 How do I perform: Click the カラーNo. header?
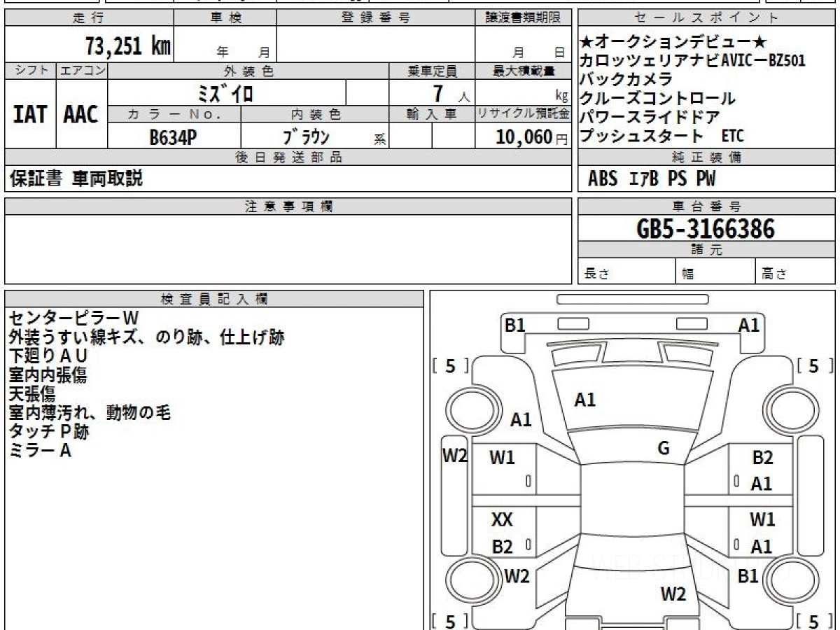[174, 114]
